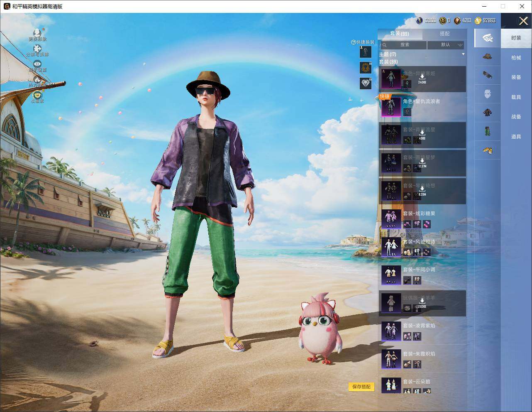Click the 保存搭配 save button
This screenshot has height=412, width=532.
[361, 387]
